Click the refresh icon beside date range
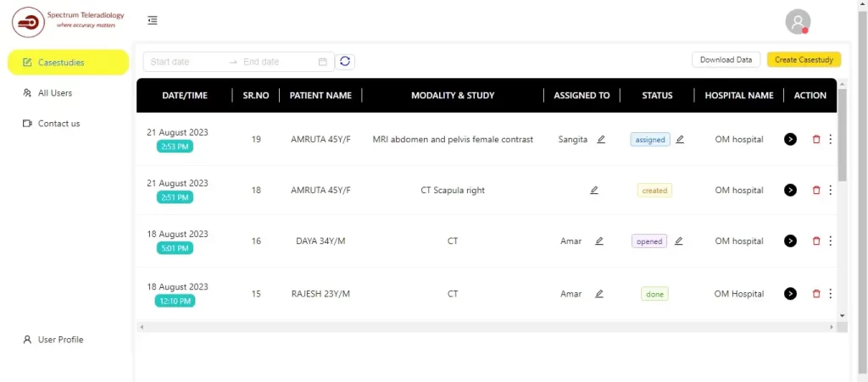868x382 pixels. point(345,61)
